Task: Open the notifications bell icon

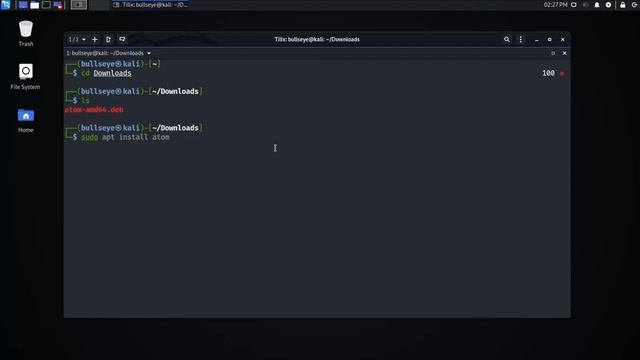Action: (597, 5)
